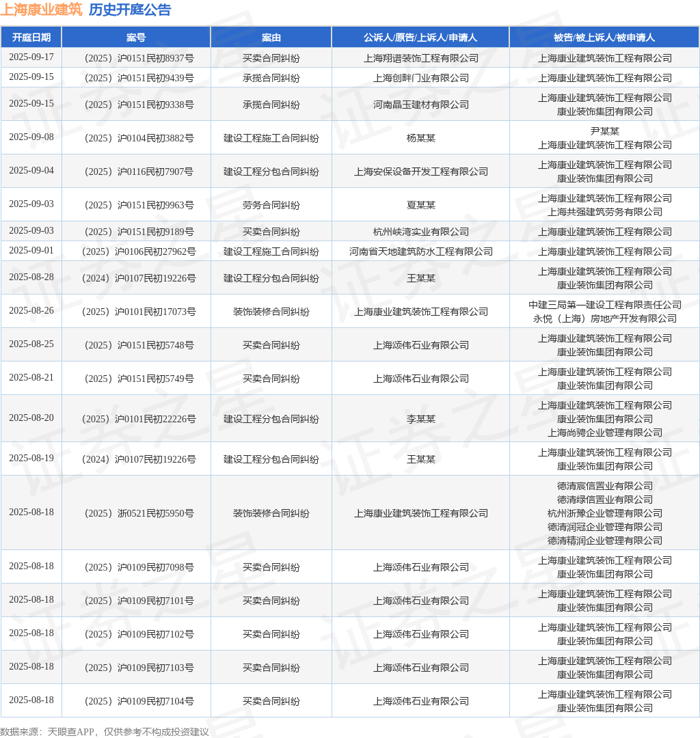Select case number 沪0109民初7103号
The width and height of the screenshot is (700, 738).
click(139, 668)
